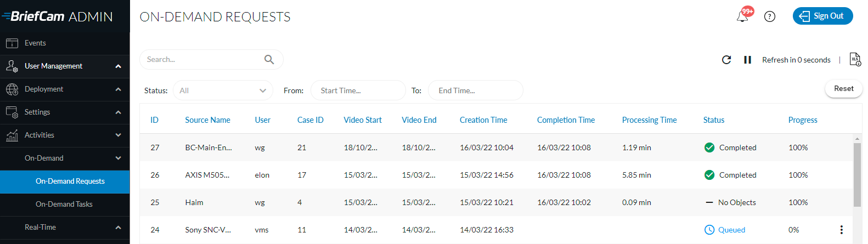Open the Status filter dropdown
The height and width of the screenshot is (244, 868).
[223, 90]
